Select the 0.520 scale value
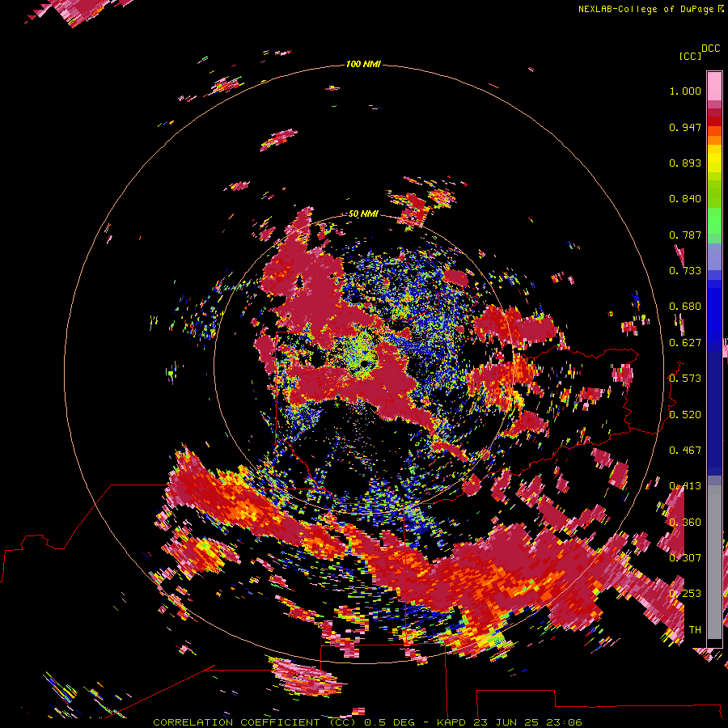The width and height of the screenshot is (728, 728). pyautogui.click(x=685, y=415)
